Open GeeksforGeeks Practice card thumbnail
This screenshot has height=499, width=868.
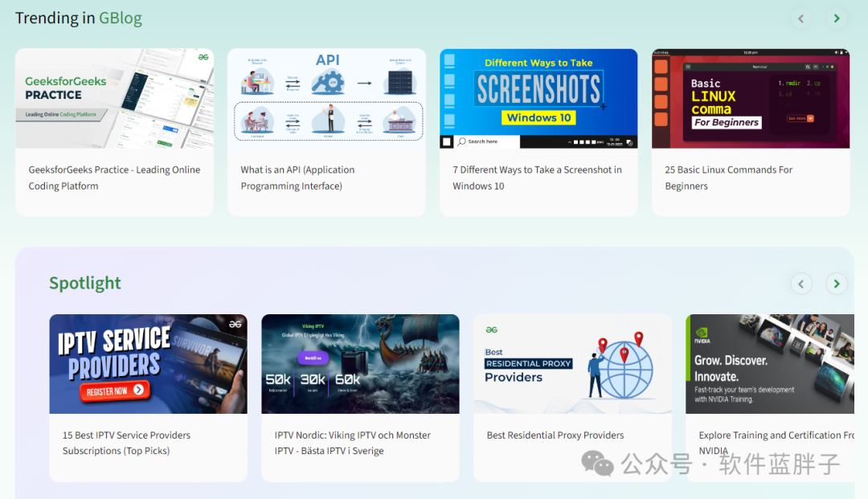click(115, 99)
